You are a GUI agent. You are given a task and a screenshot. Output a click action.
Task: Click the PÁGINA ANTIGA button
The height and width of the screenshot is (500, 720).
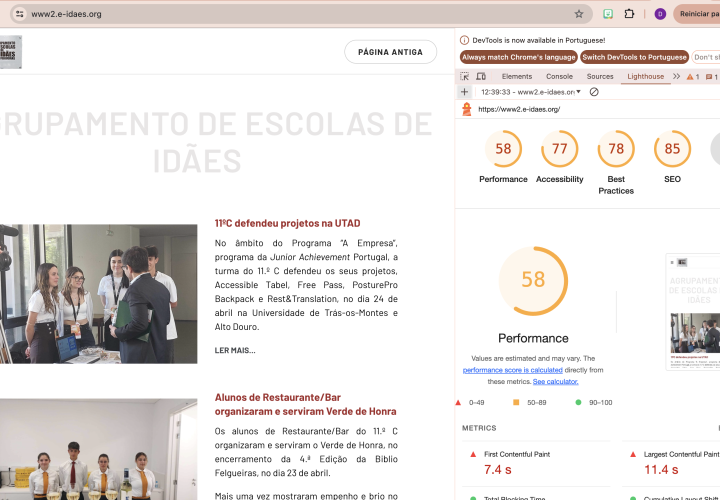tap(390, 52)
